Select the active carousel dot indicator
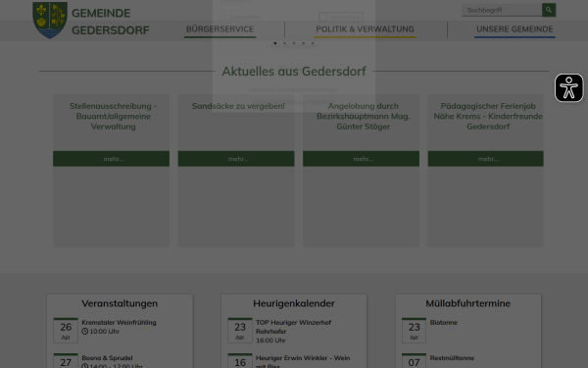The image size is (588, 368). pos(275,43)
